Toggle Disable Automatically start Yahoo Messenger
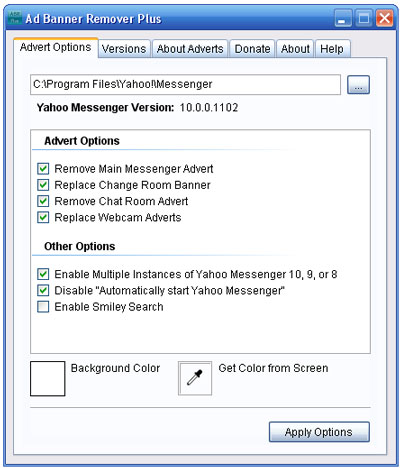The image size is (400, 468). pyautogui.click(x=43, y=290)
